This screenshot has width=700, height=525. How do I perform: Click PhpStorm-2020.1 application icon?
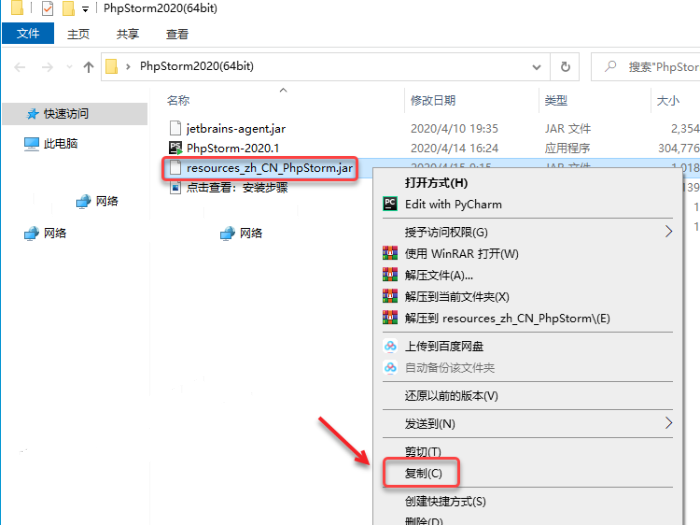175,148
